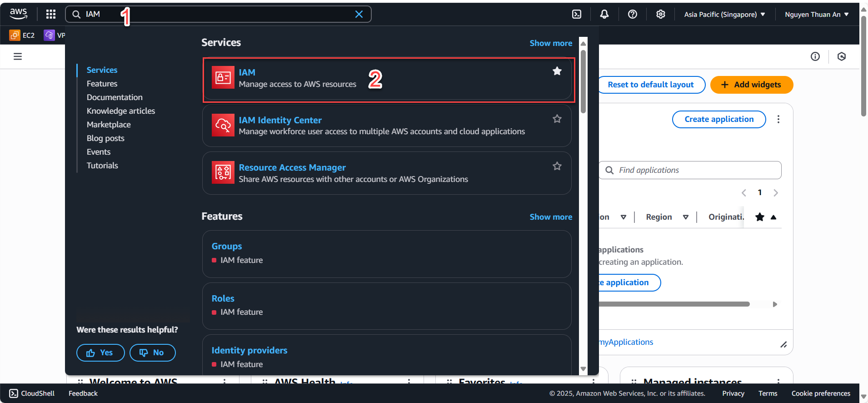Expand Asia Pacific (Singapore) region dropdown
The height and width of the screenshot is (403, 868).
(x=725, y=14)
